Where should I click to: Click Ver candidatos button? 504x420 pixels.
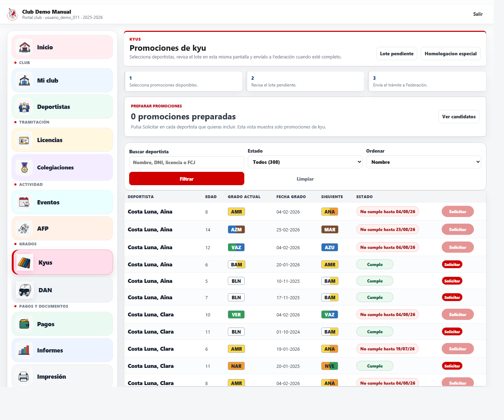click(x=459, y=117)
